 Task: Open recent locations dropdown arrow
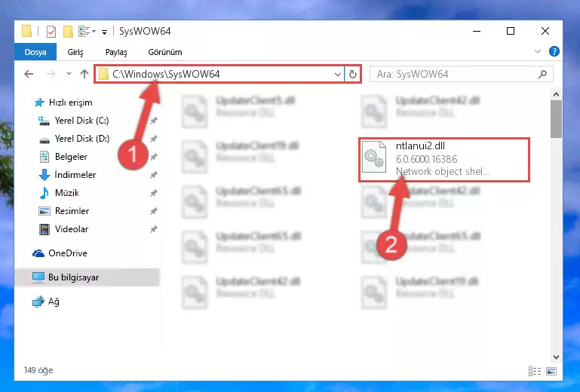coord(69,74)
